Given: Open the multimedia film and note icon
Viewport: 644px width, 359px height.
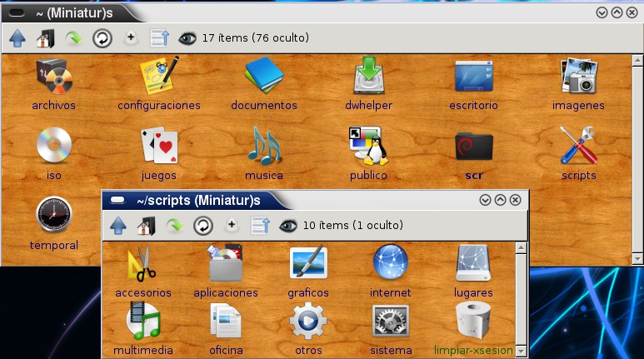Looking at the screenshot, I should [x=143, y=321].
